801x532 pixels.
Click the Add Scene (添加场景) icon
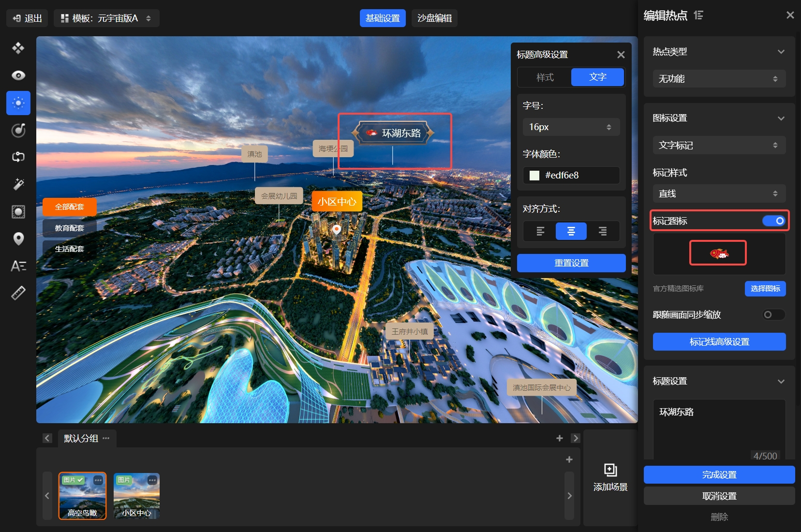(610, 470)
